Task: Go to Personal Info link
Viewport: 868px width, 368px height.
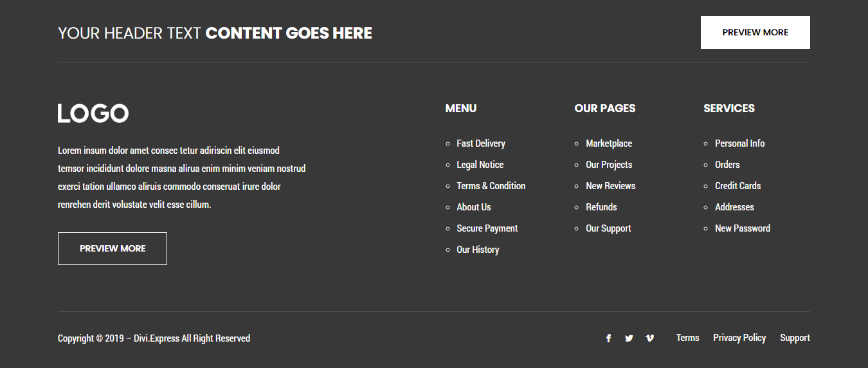Action: [739, 143]
